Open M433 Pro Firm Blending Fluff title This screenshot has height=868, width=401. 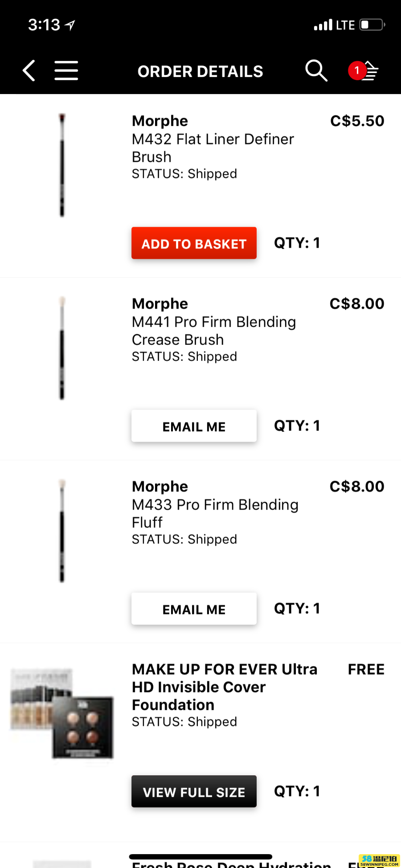coord(215,513)
